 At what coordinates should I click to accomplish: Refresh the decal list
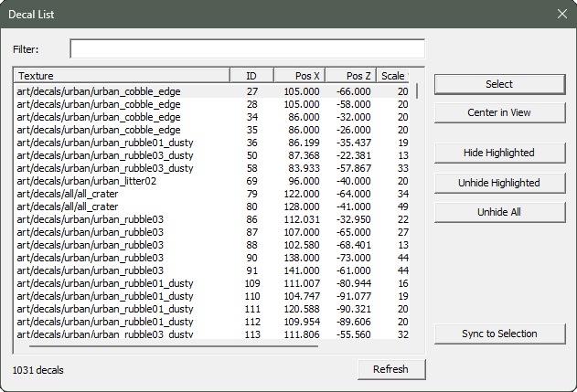click(x=391, y=369)
